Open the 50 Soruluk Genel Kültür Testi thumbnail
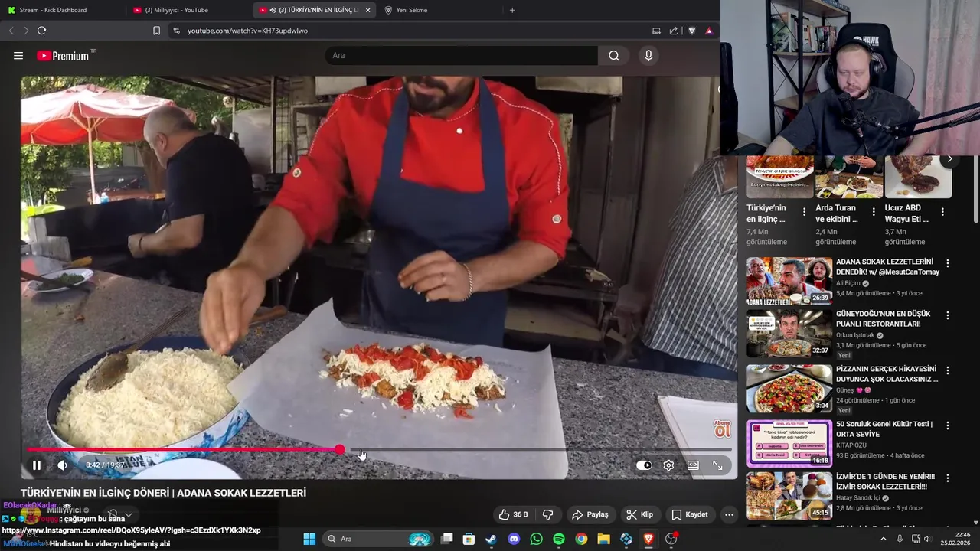The height and width of the screenshot is (551, 980). click(x=789, y=443)
